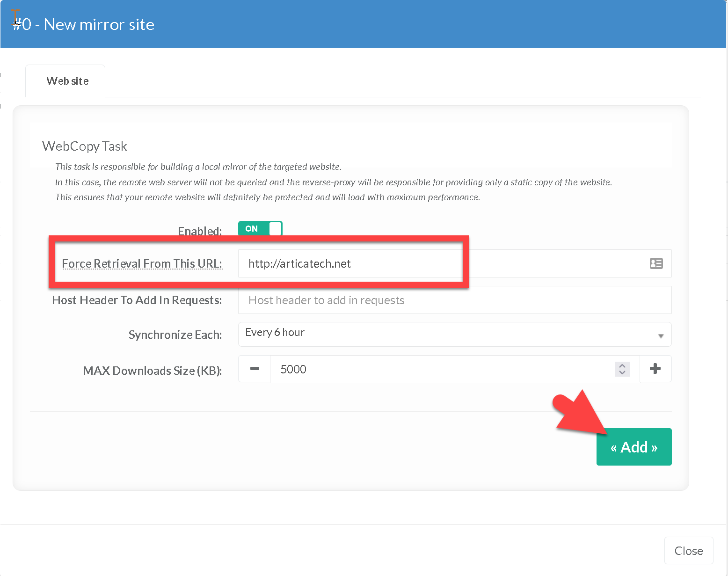Open the Web site tab
Viewport: 728px width, 576px height.
click(67, 81)
